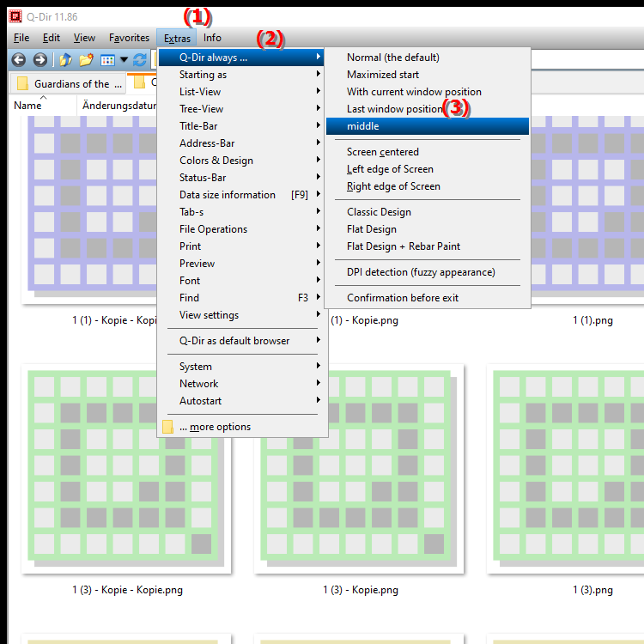Click folder icon beside more options
This screenshot has width=644, height=644.
[167, 427]
